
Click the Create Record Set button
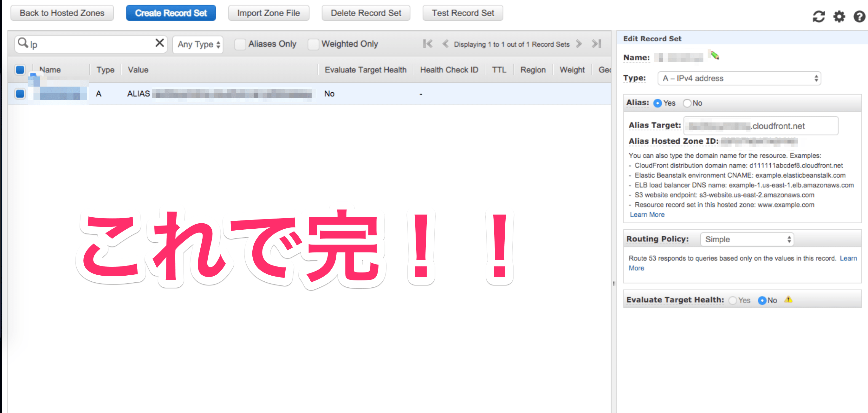pyautogui.click(x=171, y=13)
